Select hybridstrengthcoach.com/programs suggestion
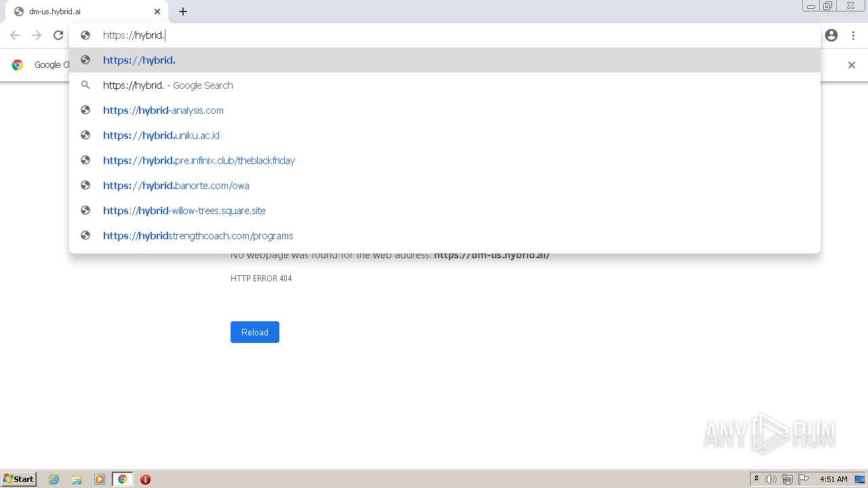The height and width of the screenshot is (488, 868). (x=445, y=236)
